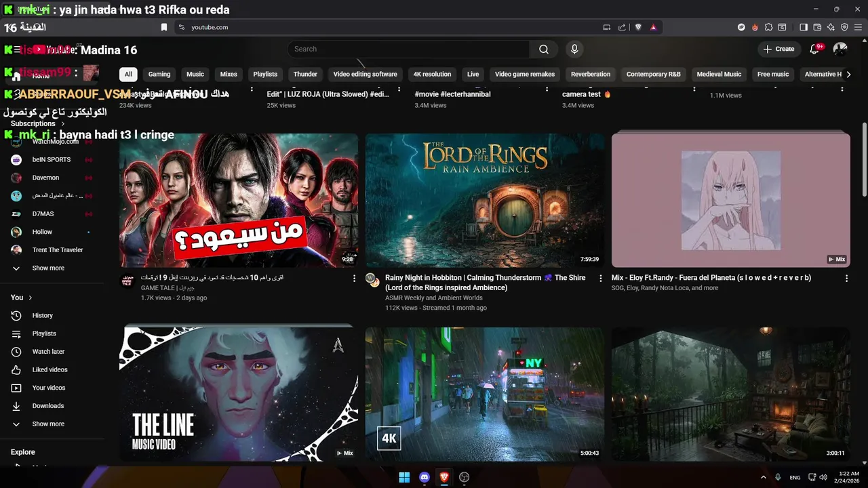
Task: Start voice search with microphone icon
Action: click(x=574, y=49)
